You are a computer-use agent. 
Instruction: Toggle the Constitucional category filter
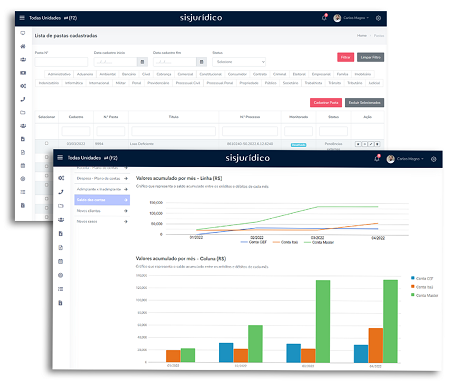[x=210, y=74]
